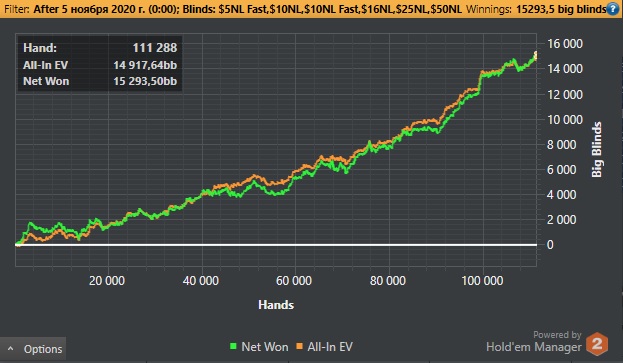Click the '40 000' x-axis label
The height and width of the screenshot is (363, 623).
[201, 281]
